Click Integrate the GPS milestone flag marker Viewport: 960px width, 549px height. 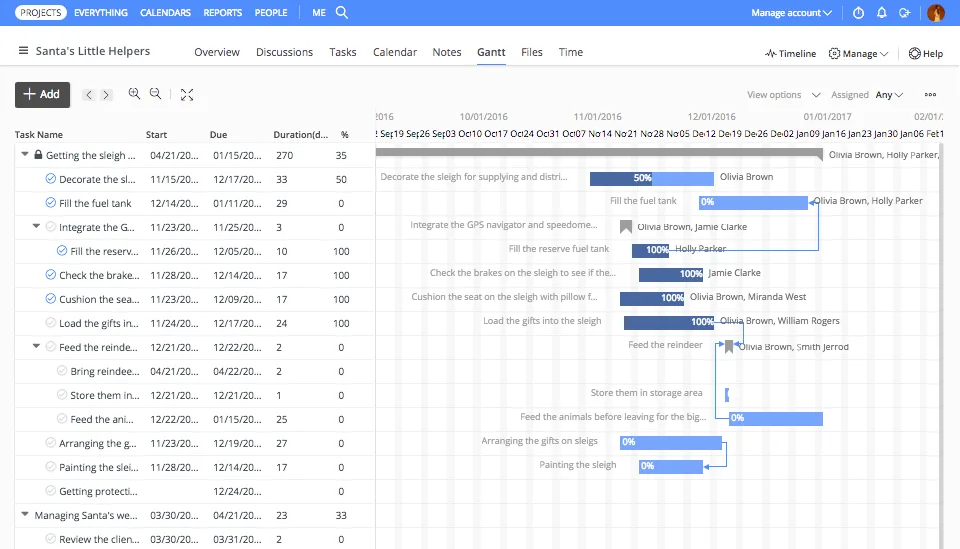(625, 226)
